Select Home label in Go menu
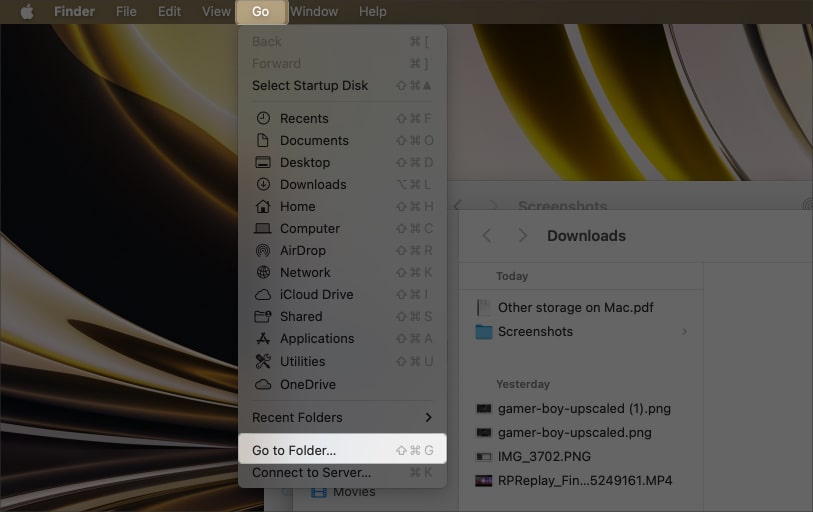The width and height of the screenshot is (813, 512). [298, 206]
